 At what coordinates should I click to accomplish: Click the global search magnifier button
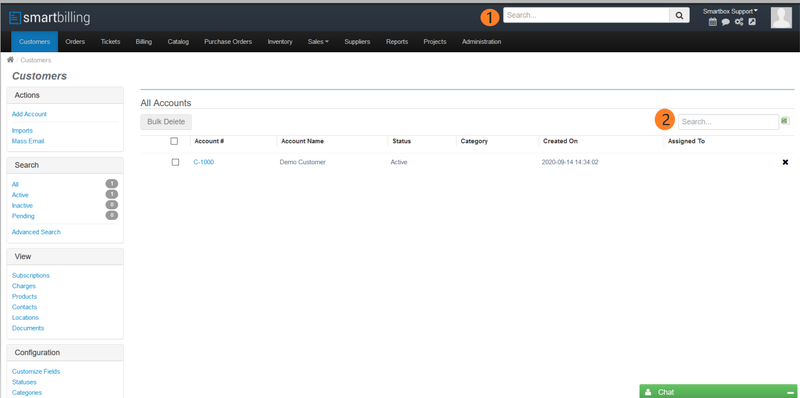click(679, 15)
